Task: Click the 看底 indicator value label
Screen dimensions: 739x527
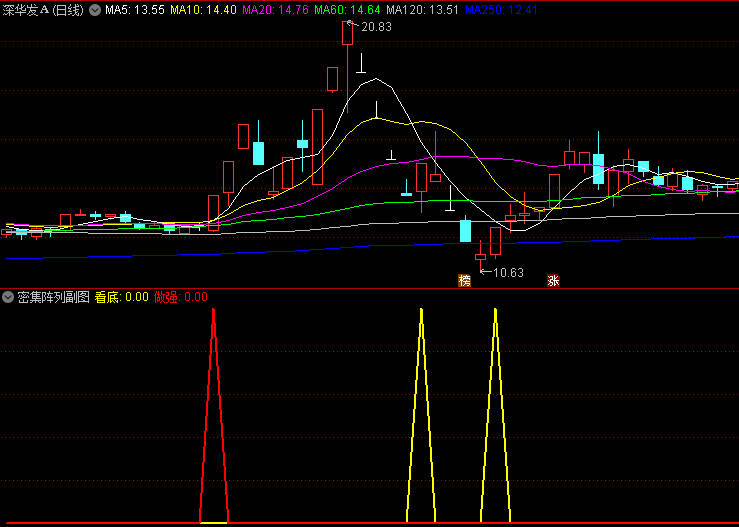Action: [121, 297]
